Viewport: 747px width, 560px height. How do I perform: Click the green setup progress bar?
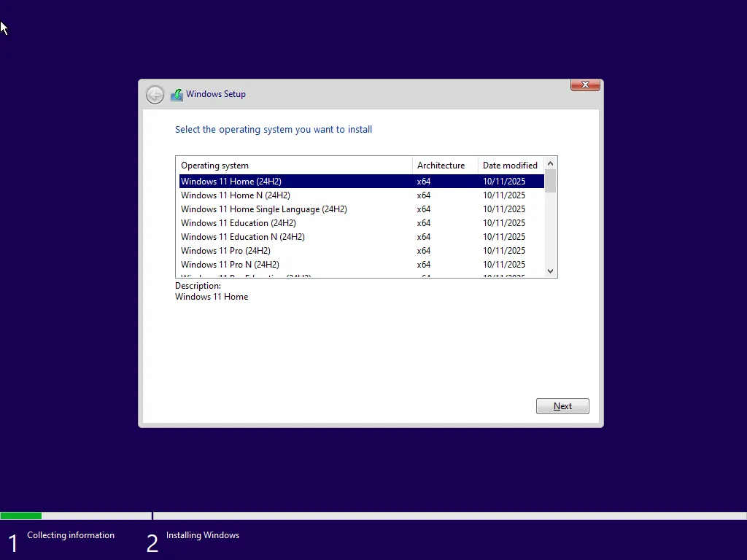(x=21, y=516)
